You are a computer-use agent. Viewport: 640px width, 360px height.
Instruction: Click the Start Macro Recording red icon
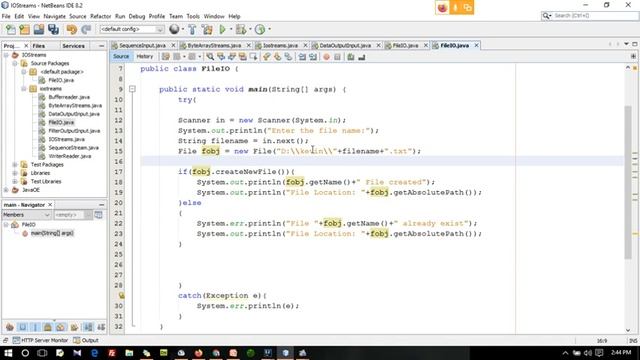click(326, 57)
